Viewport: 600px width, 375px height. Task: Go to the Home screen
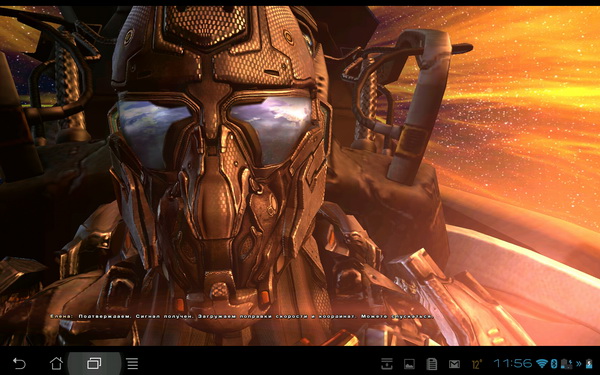pyautogui.click(x=56, y=363)
